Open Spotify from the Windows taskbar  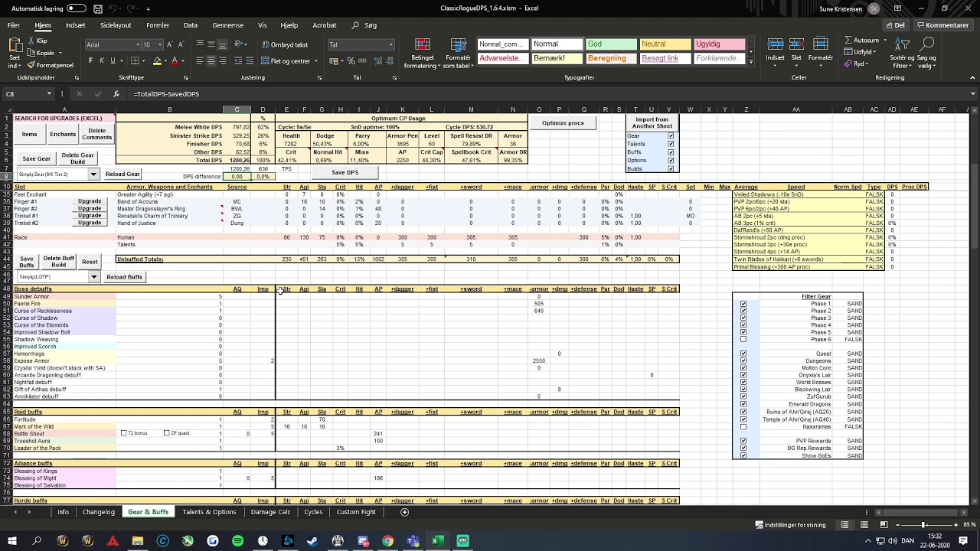point(237,541)
